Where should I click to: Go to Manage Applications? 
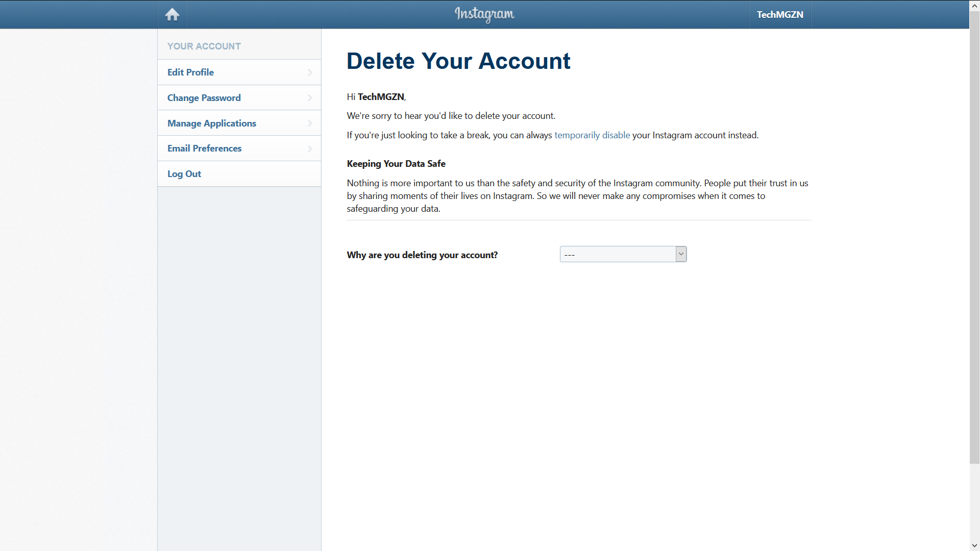[239, 123]
